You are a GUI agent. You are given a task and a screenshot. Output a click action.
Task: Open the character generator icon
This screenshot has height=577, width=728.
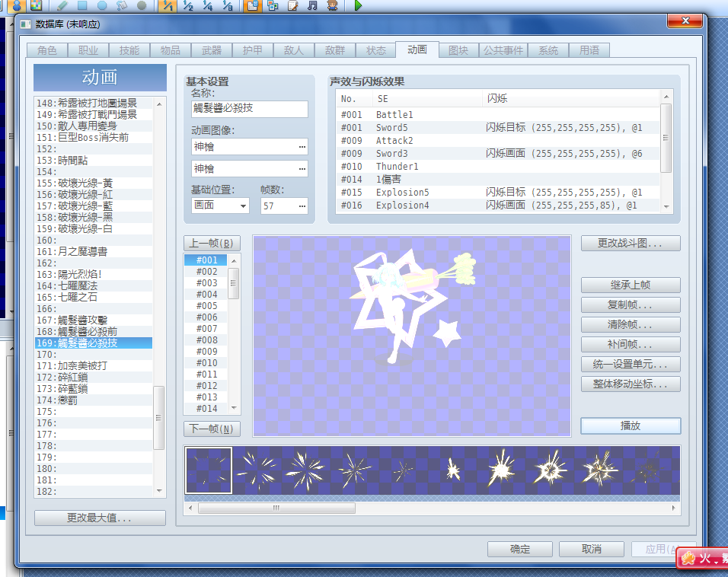[x=333, y=5]
